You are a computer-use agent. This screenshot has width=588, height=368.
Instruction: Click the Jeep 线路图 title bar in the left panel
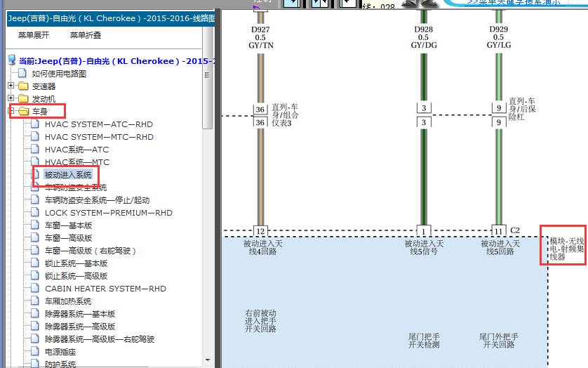pos(111,18)
